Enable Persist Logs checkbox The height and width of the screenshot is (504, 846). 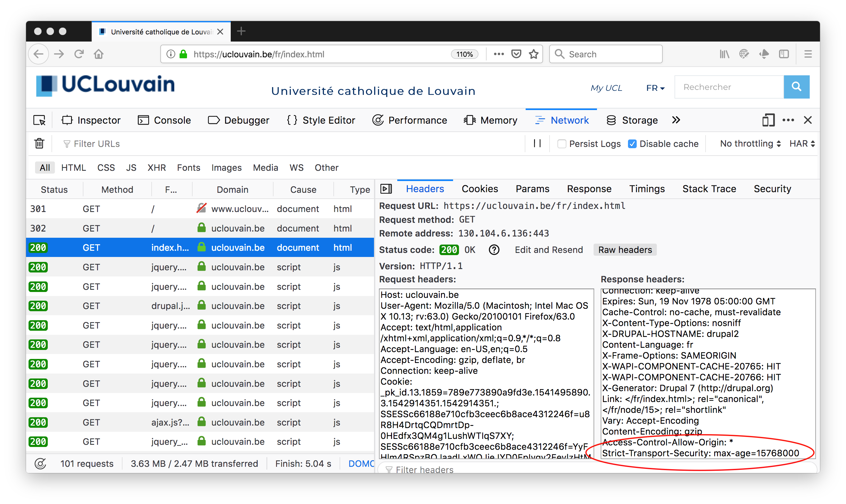click(562, 144)
